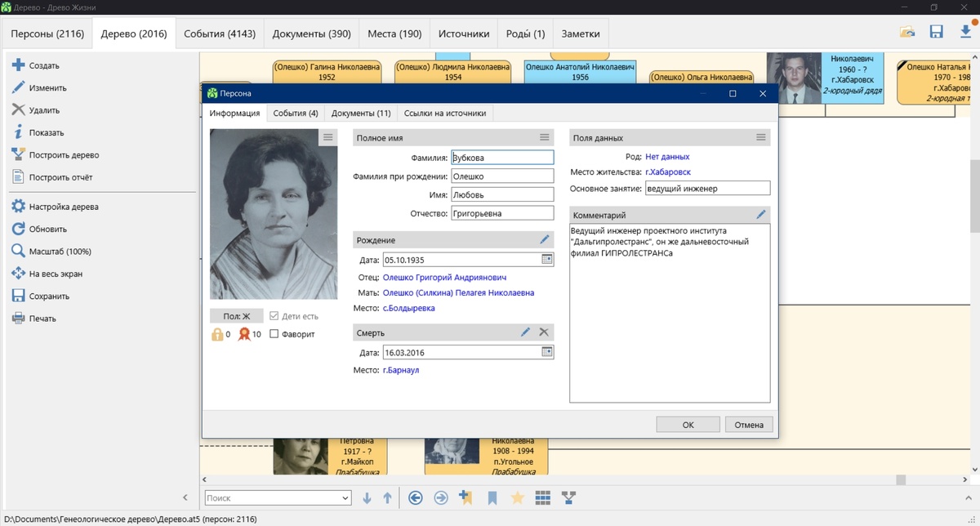Open birthplace link с.Болдыревка
The width and height of the screenshot is (980, 526).
point(409,308)
